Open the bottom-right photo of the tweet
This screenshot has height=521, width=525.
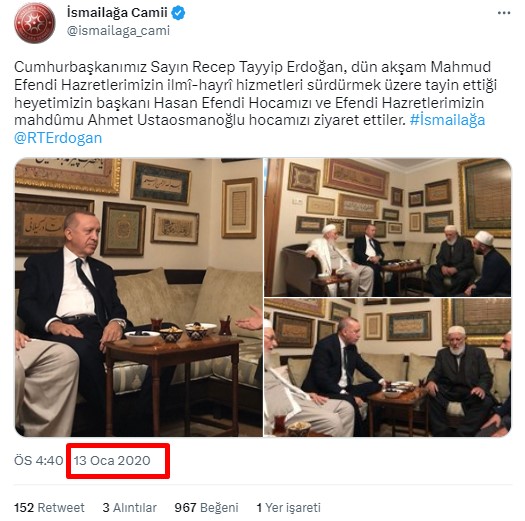click(x=388, y=367)
